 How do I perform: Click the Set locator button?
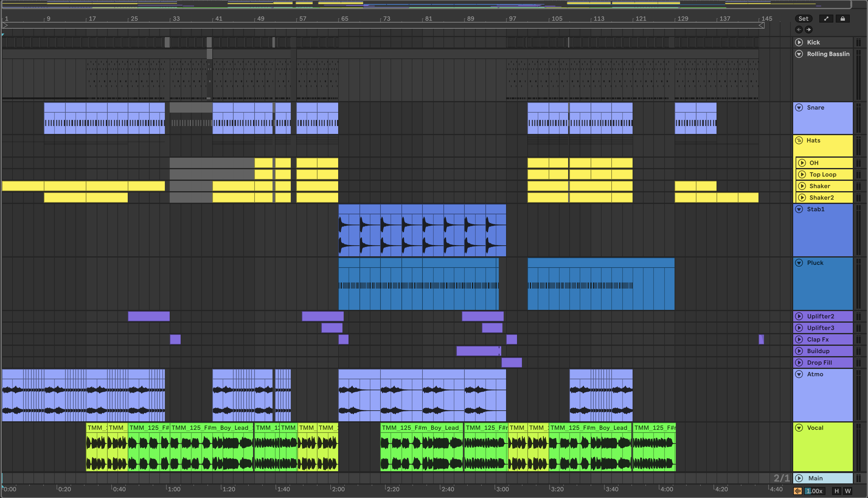tap(804, 19)
